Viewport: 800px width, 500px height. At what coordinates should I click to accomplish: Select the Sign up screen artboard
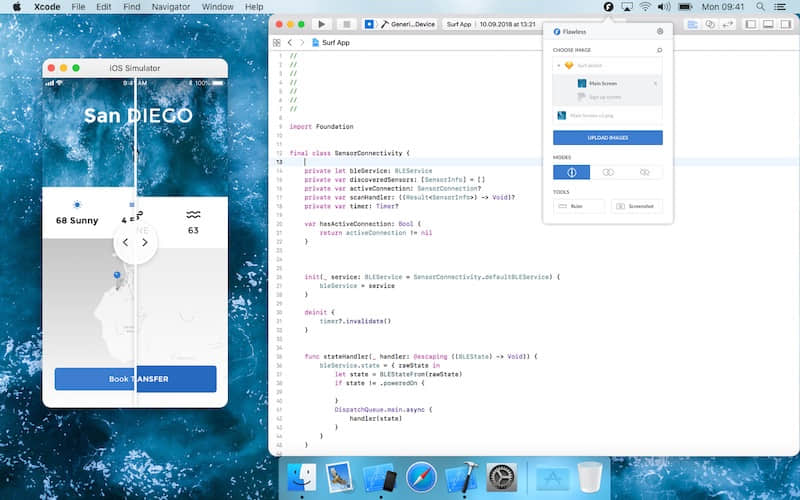[x=607, y=97]
